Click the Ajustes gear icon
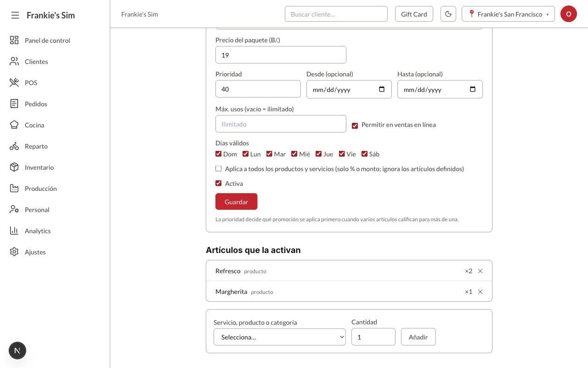Screen dimensions: 588x368 (14, 252)
